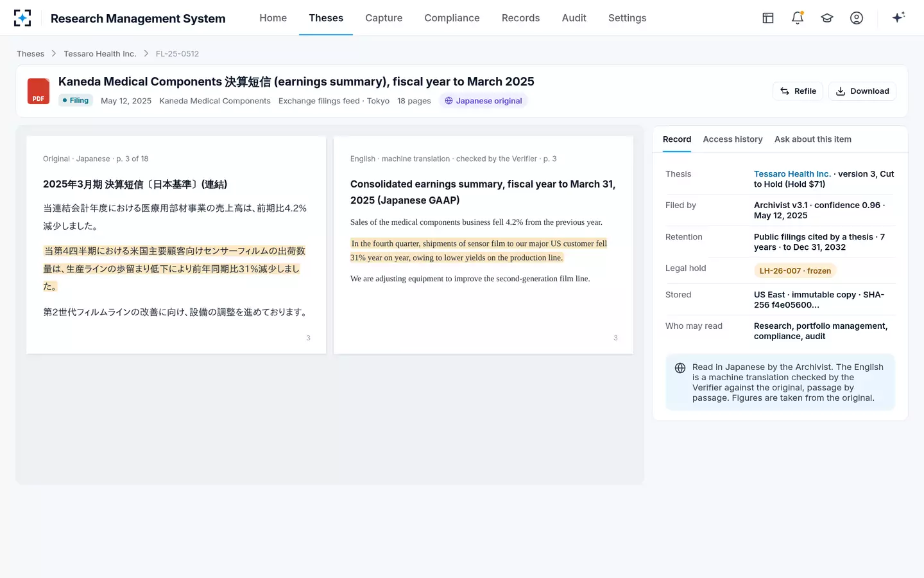Click the Research Management System logo icon
Image resolution: width=924 pixels, height=578 pixels.
pyautogui.click(x=22, y=18)
